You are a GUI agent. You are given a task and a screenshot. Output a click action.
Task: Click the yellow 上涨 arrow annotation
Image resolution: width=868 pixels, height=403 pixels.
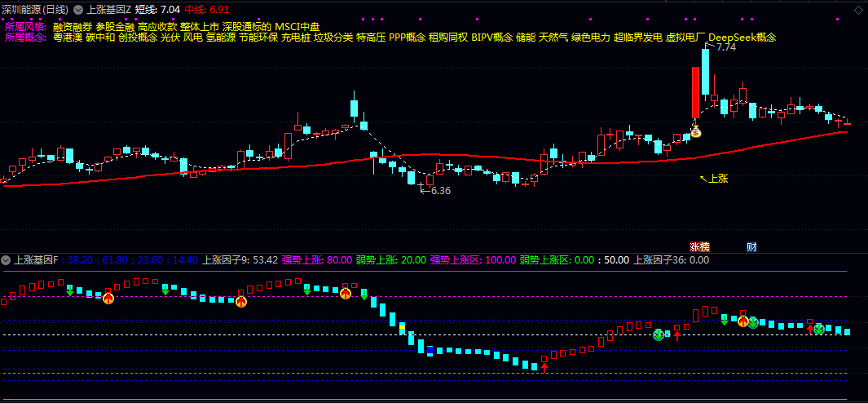(714, 179)
